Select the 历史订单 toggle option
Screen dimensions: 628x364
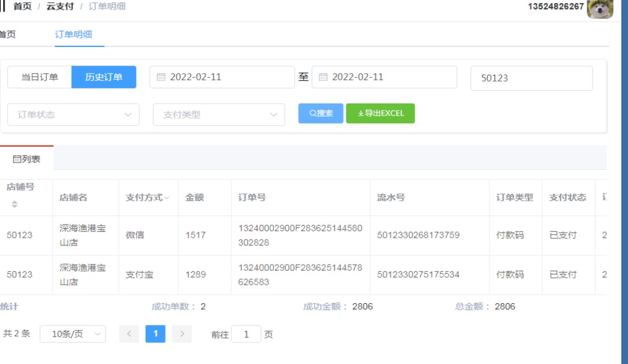(104, 77)
